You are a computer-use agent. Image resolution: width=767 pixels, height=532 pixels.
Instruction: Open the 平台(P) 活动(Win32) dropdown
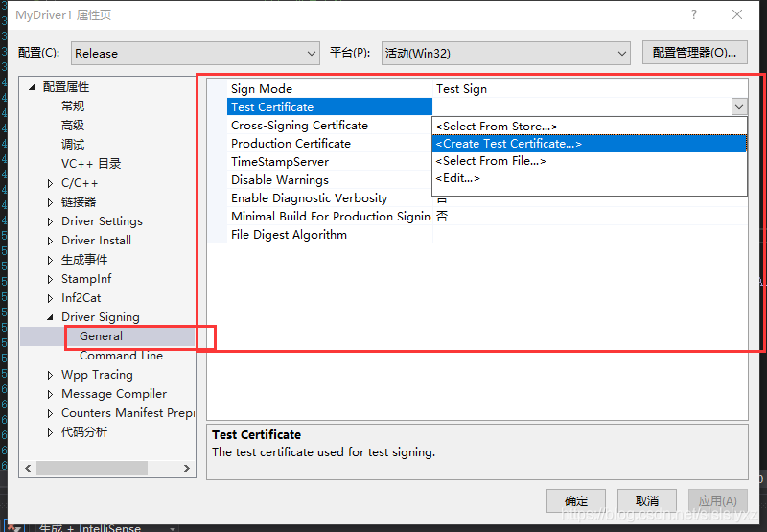coord(506,54)
